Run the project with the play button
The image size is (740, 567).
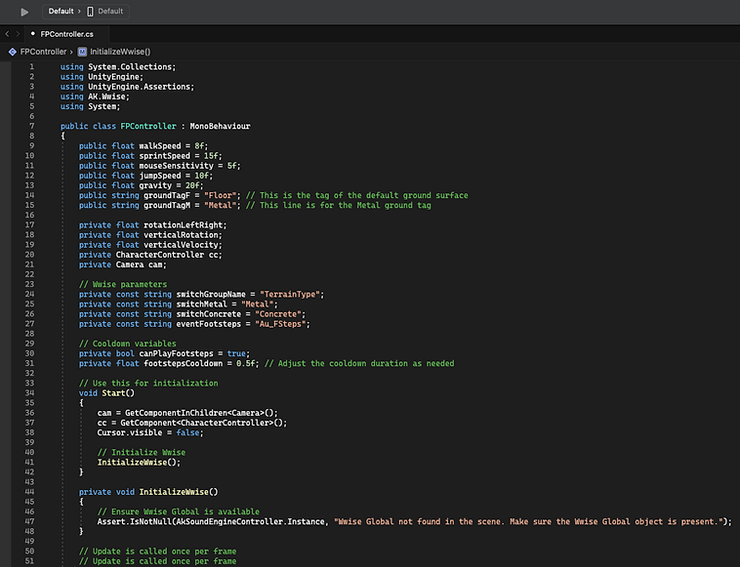click(x=25, y=12)
